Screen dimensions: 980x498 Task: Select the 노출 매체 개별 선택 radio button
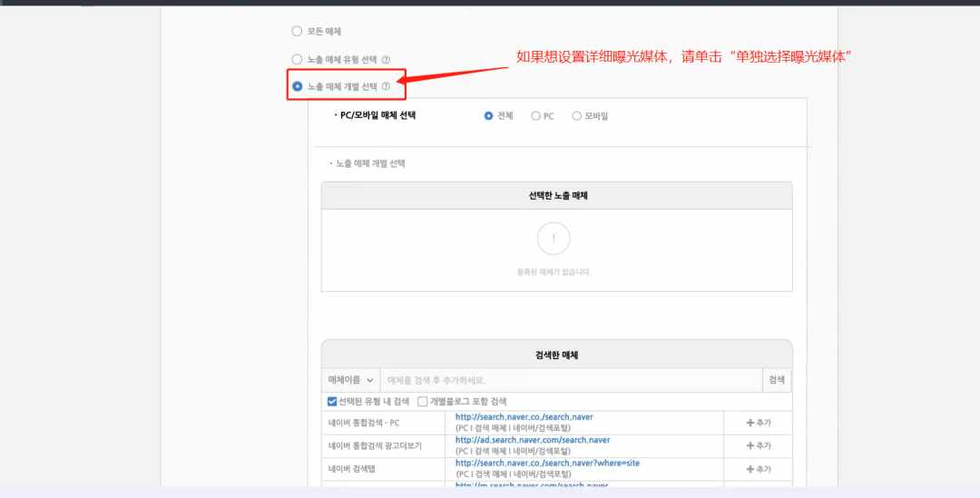[298, 86]
